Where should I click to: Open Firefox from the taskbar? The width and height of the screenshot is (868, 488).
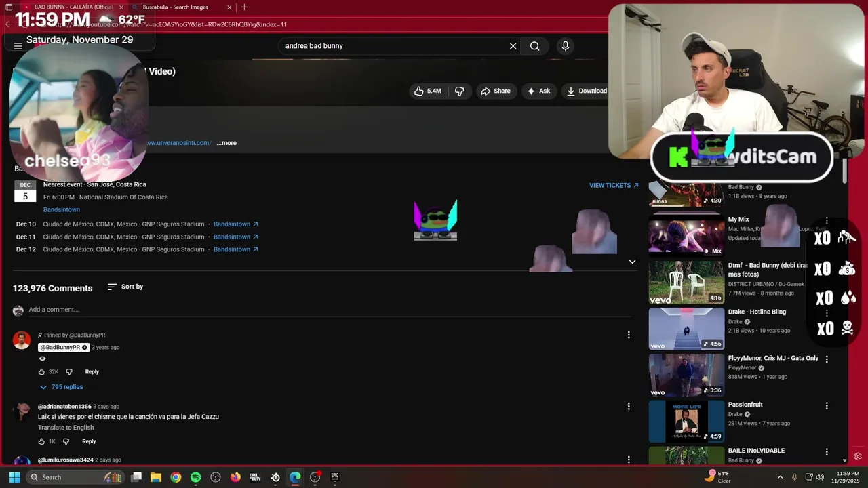[x=235, y=477]
